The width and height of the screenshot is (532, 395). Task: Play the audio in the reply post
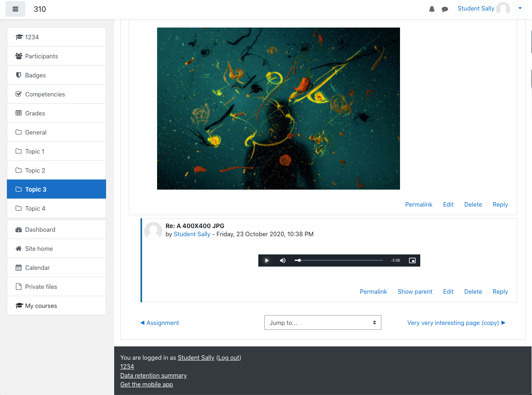pos(267,260)
